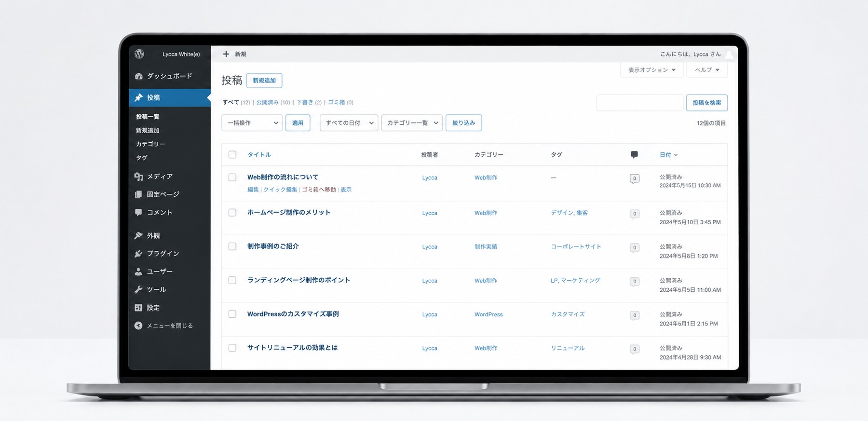Open the Dashboard gauge icon

point(139,76)
